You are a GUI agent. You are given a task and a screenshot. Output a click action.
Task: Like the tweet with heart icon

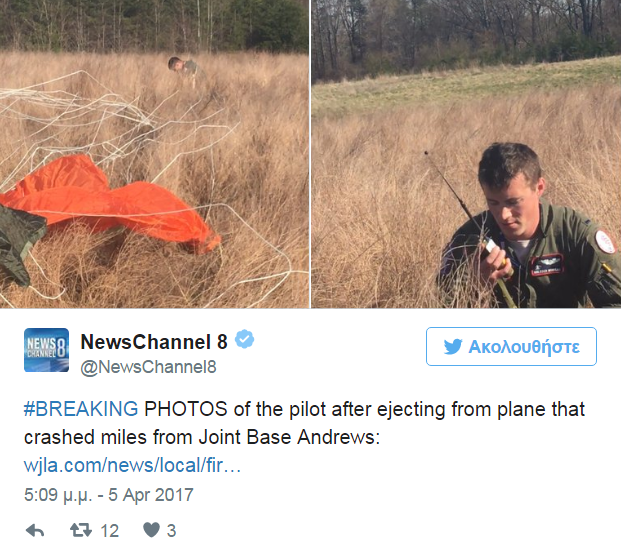[151, 530]
